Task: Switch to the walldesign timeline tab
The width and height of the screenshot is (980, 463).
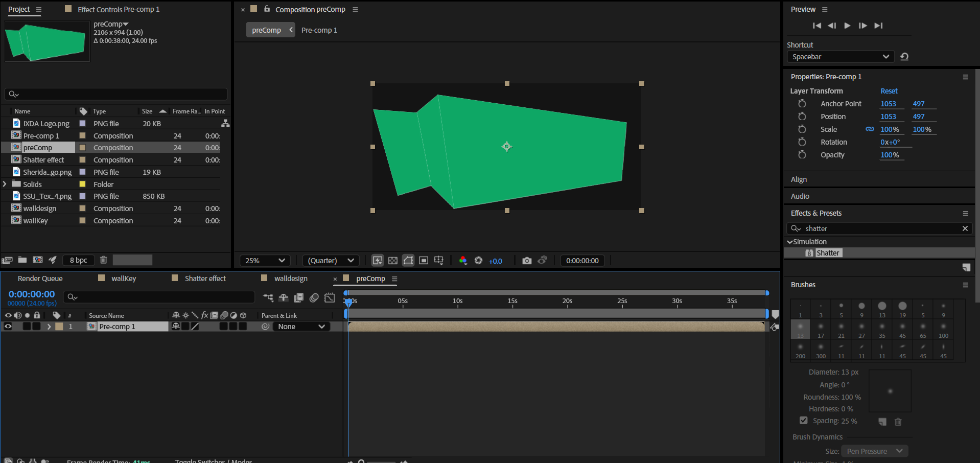Action: 291,279
